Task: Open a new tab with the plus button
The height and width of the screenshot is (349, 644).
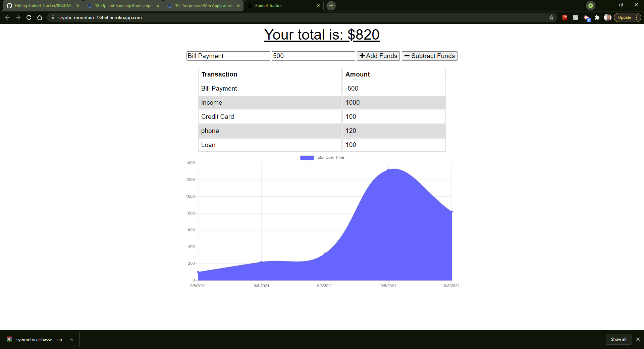Action: (x=331, y=5)
